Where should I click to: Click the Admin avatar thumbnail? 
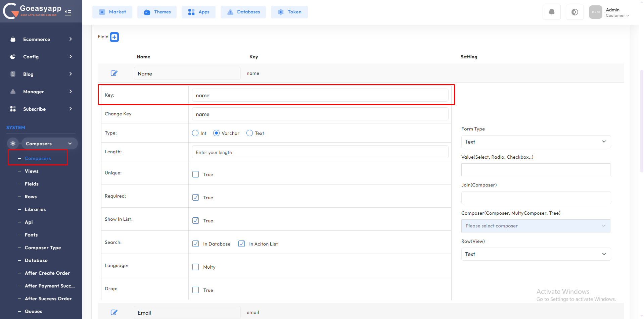(x=595, y=12)
